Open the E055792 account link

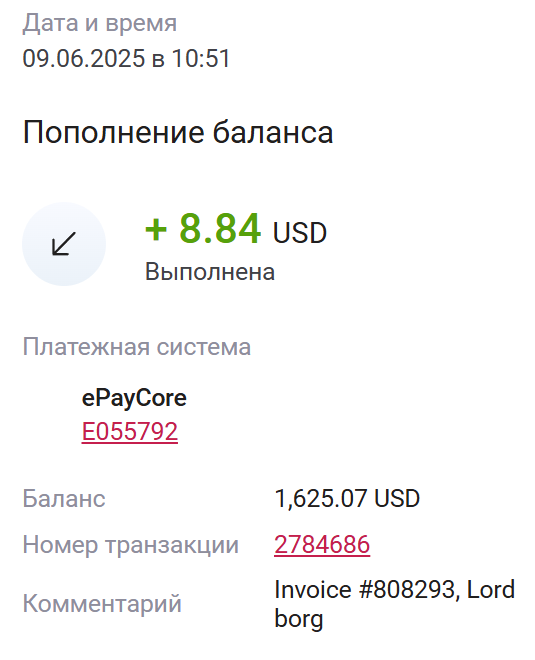pos(130,431)
